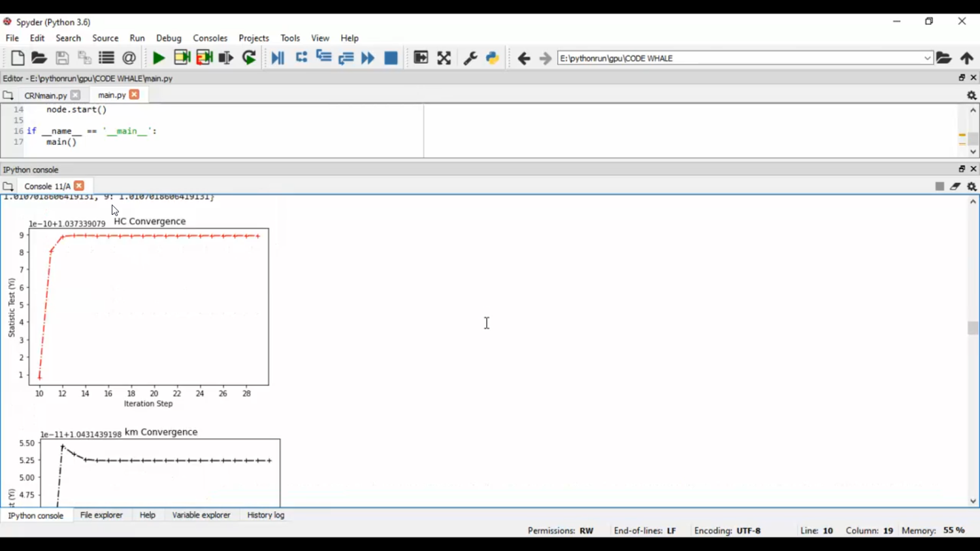Click the Debug file icon
Image resolution: width=980 pixels, height=551 pixels.
click(278, 58)
